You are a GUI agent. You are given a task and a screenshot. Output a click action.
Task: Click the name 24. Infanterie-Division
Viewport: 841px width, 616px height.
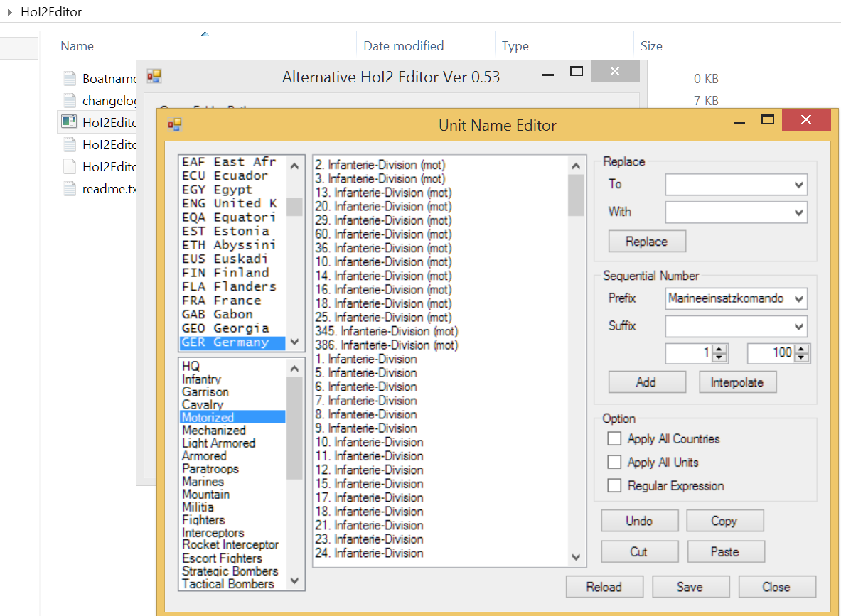pyautogui.click(x=370, y=553)
